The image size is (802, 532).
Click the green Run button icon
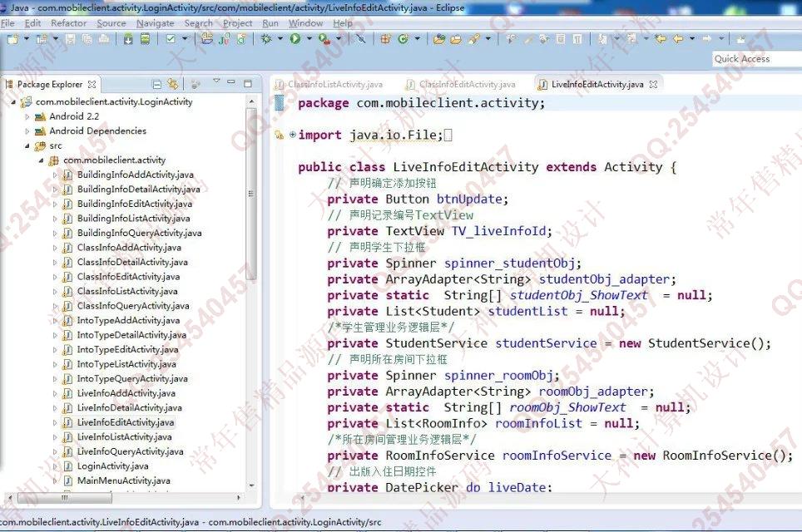pyautogui.click(x=295, y=39)
